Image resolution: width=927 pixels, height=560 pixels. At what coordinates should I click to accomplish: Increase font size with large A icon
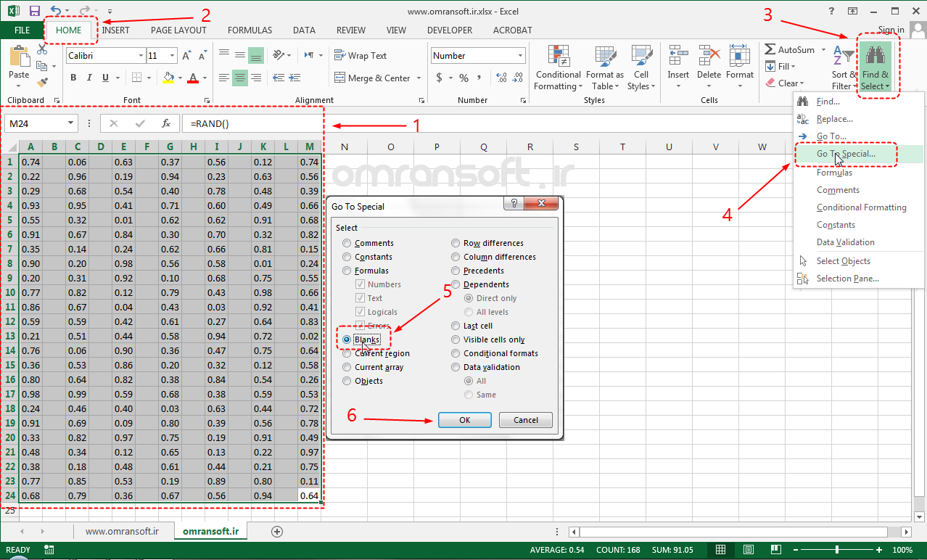coord(186,56)
